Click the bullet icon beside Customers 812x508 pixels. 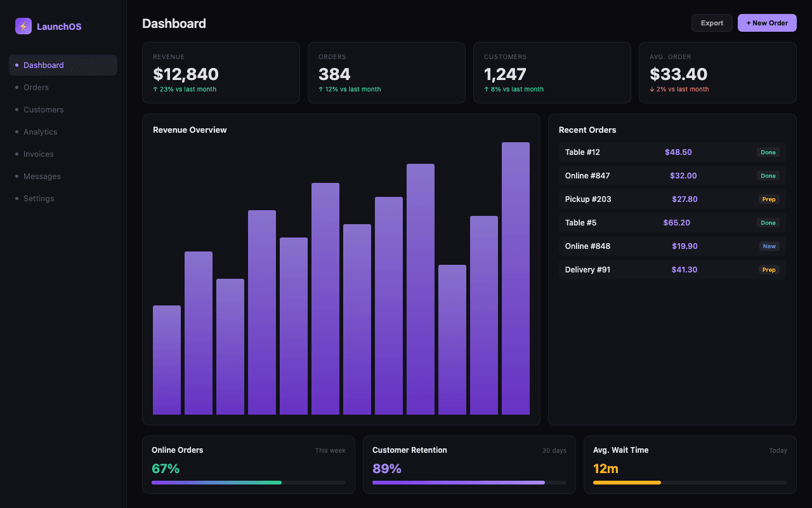pyautogui.click(x=15, y=109)
